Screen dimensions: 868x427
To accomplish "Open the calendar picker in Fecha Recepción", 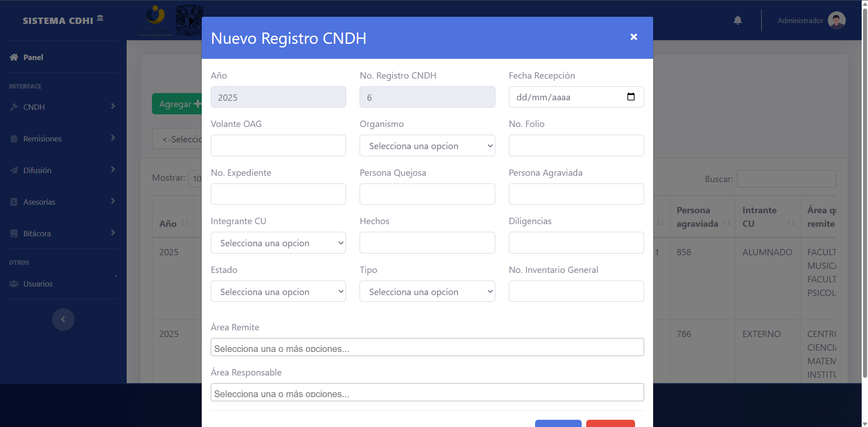I will (x=631, y=97).
